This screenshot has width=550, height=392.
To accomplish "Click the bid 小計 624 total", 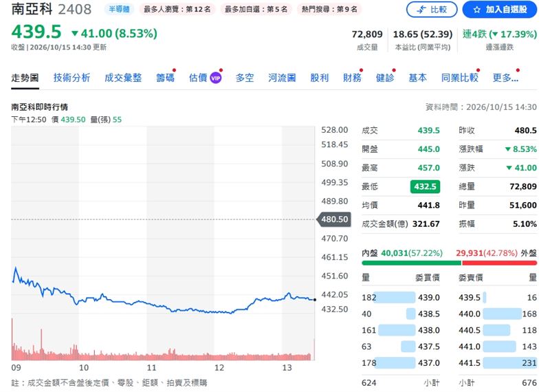I will coord(369,383).
